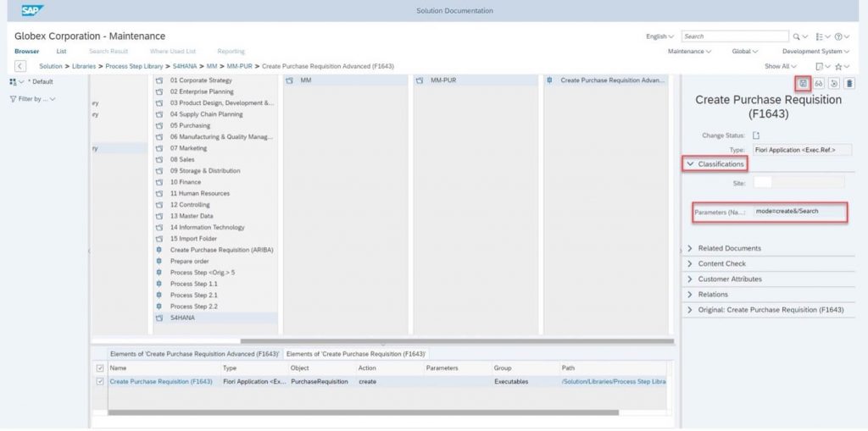Image resolution: width=868 pixels, height=431 pixels.
Task: Click the step icon beside Process Step 1.1
Action: point(159,284)
